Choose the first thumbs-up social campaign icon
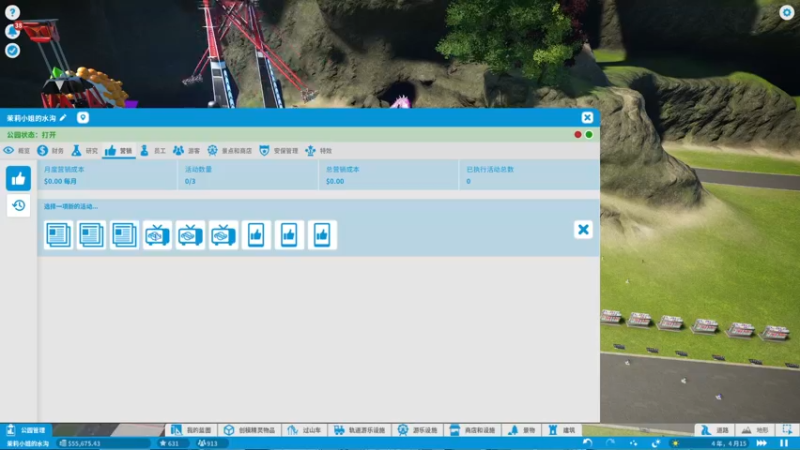The height and width of the screenshot is (450, 800). 256,235
